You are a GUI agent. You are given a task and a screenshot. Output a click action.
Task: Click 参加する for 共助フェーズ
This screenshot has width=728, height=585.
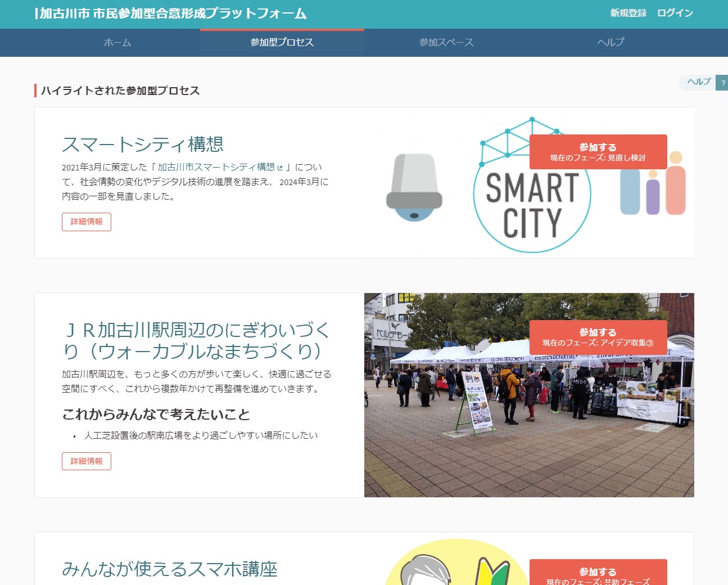pyautogui.click(x=598, y=573)
